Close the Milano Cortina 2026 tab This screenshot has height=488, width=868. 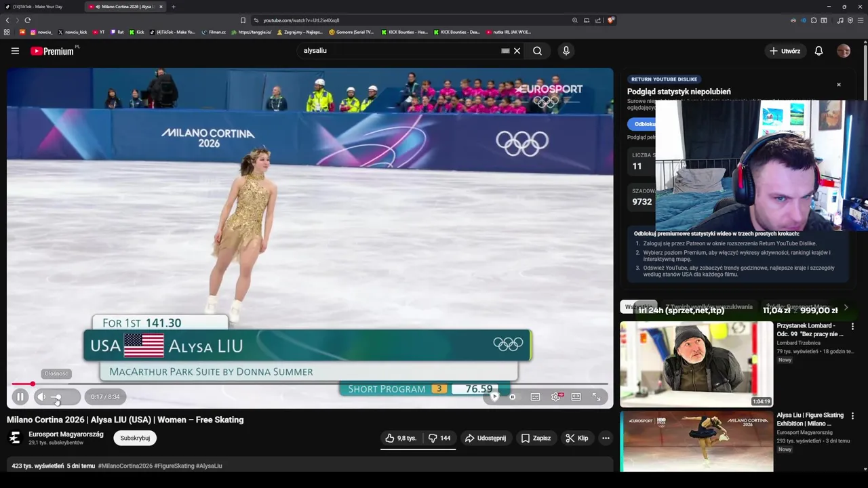tap(161, 7)
